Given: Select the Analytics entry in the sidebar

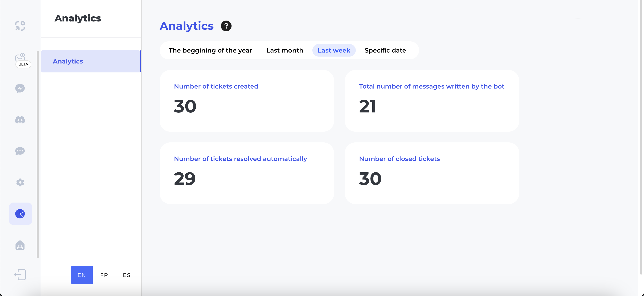Looking at the screenshot, I should coord(68,61).
